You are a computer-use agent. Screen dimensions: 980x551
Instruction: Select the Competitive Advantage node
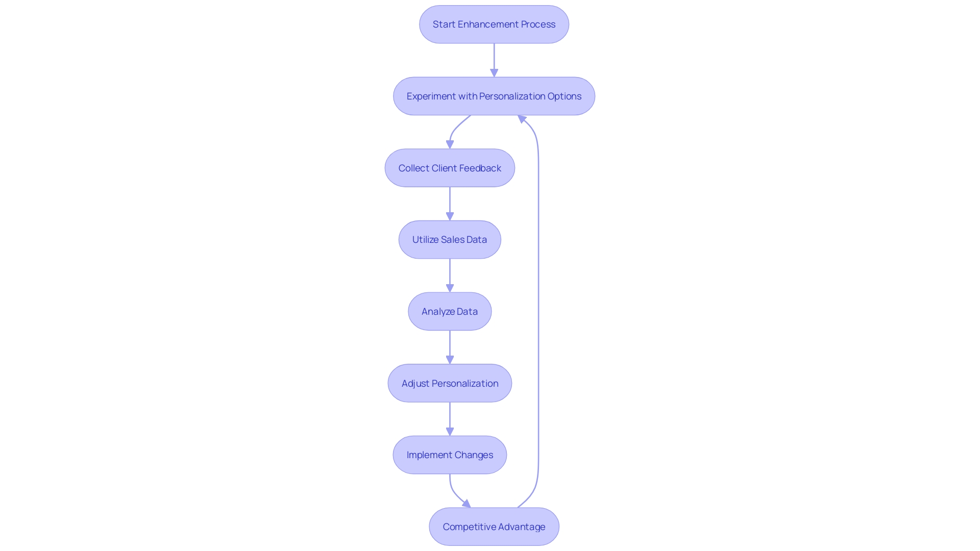coord(494,526)
